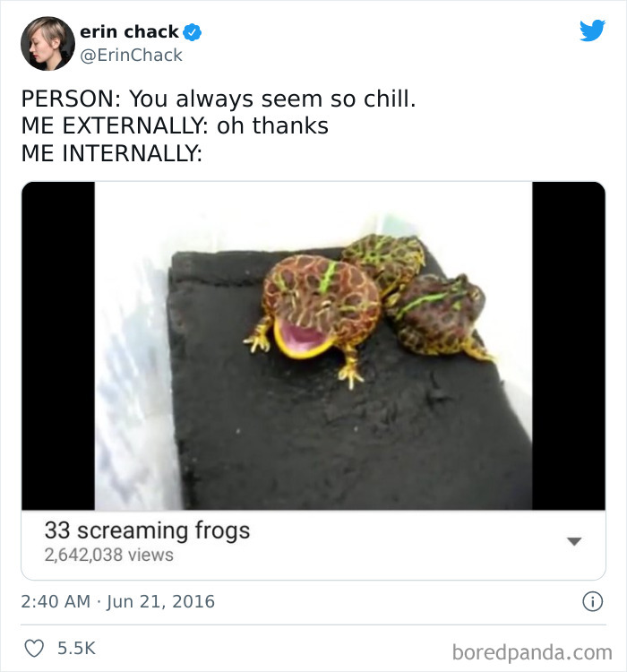Click the 5.5K likes count
The width and height of the screenshot is (627, 672).
click(77, 648)
